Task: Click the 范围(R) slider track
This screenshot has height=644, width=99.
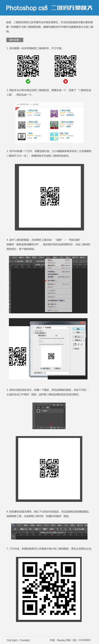Action: point(51,344)
